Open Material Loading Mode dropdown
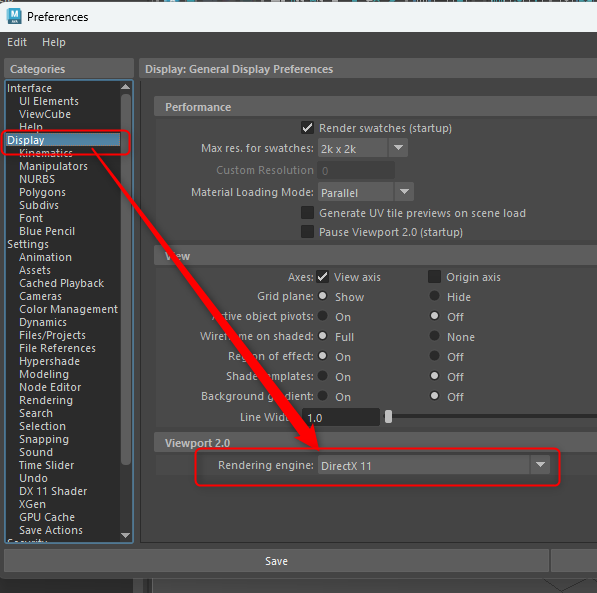Image resolution: width=597 pixels, height=593 pixels. (x=366, y=192)
